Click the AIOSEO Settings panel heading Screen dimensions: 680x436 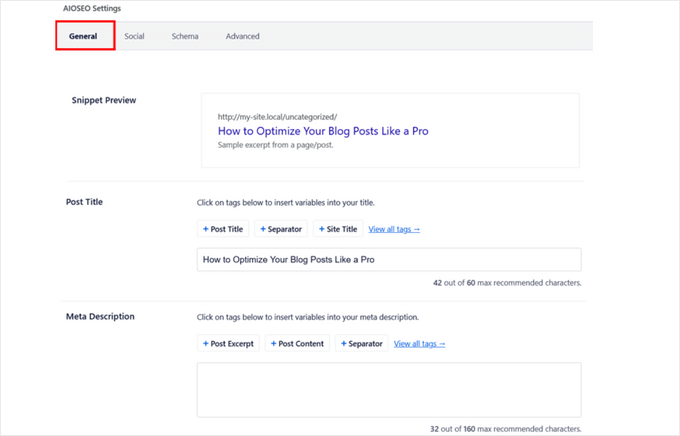point(92,8)
